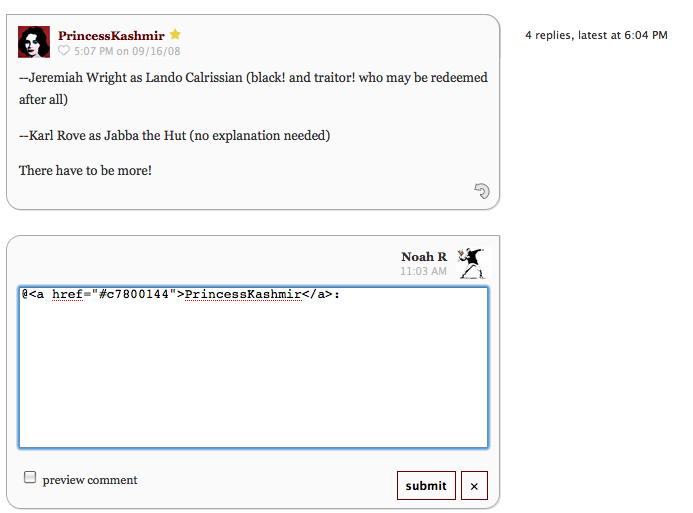This screenshot has width=693, height=513.
Task: Click the "5:07 PM on 09/16/08" timestamp
Action: [127, 51]
